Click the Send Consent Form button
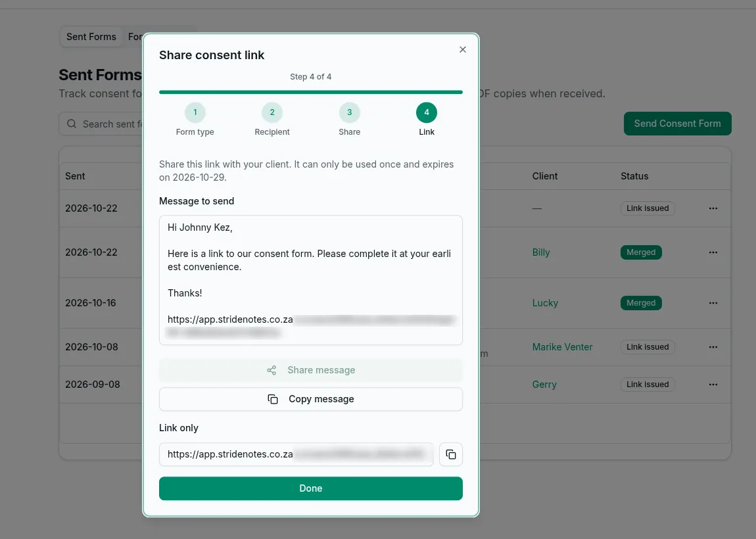The height and width of the screenshot is (539, 756). click(x=677, y=124)
